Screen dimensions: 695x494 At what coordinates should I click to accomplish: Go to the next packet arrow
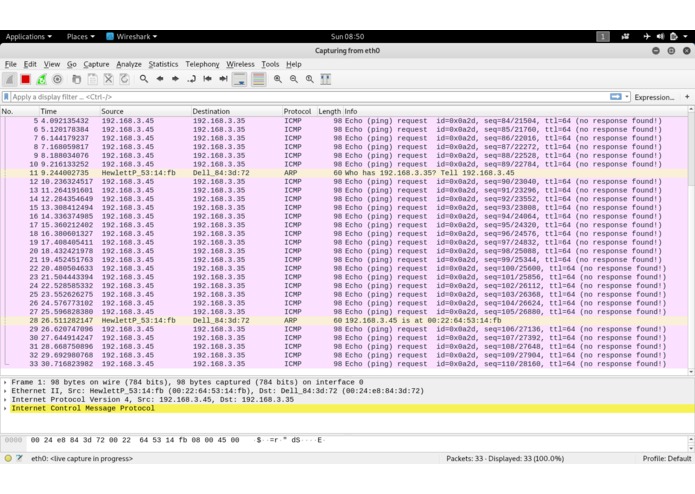(176, 79)
